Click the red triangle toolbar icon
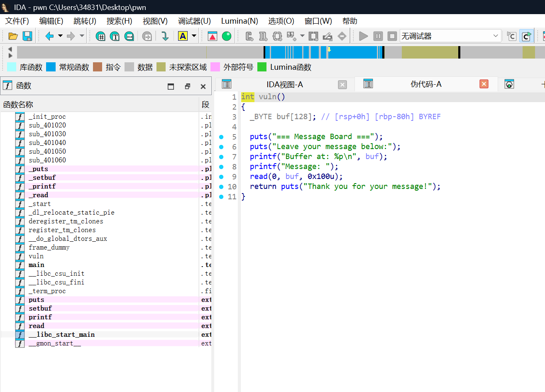The width and height of the screenshot is (545, 392). (x=213, y=36)
